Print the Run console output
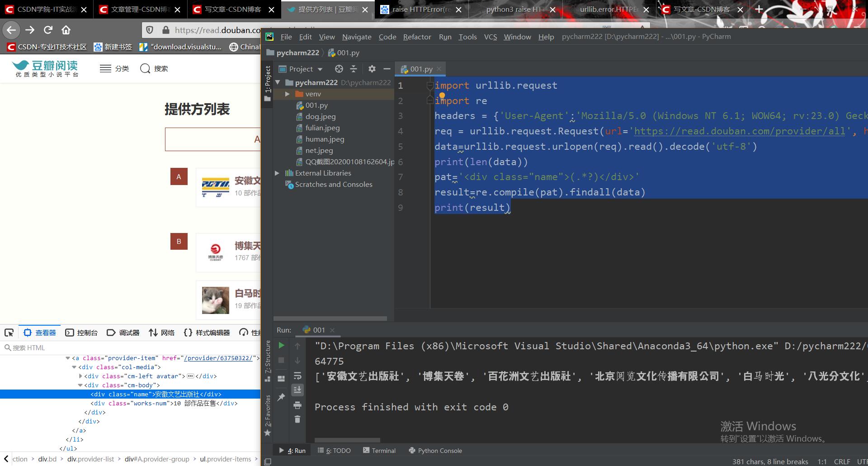Viewport: 868px width, 466px height. pos(297,405)
